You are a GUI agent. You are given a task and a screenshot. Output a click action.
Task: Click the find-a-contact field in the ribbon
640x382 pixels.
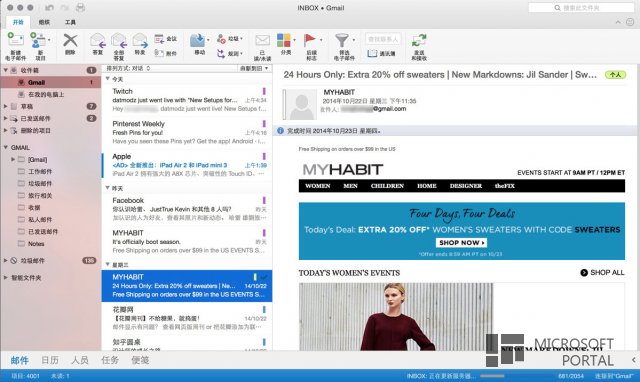coord(383,39)
